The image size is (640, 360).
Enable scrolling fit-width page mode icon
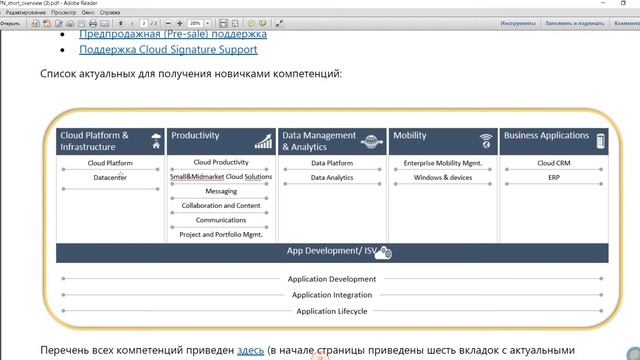(223, 24)
